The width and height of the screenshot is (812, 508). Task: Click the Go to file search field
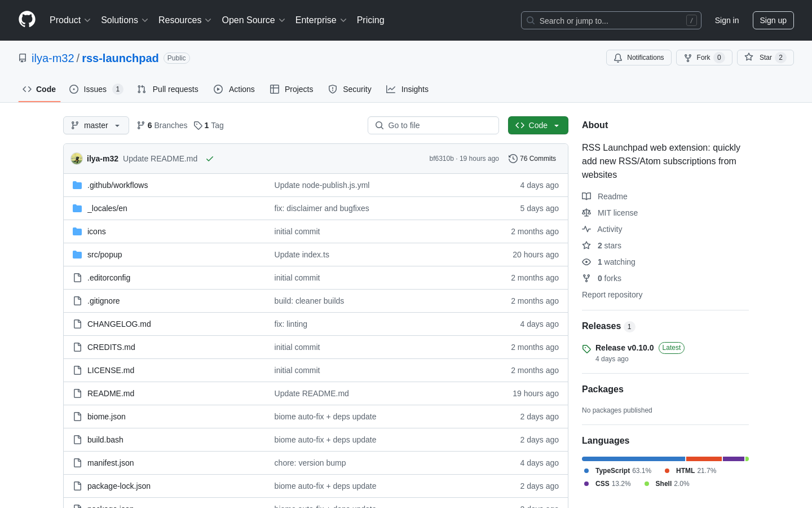tap(433, 125)
